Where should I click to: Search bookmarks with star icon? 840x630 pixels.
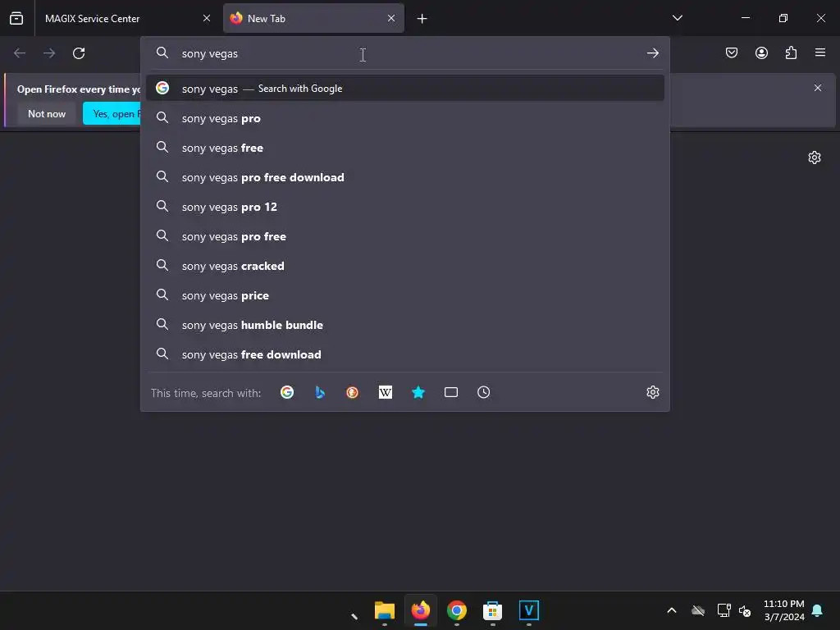coord(418,392)
